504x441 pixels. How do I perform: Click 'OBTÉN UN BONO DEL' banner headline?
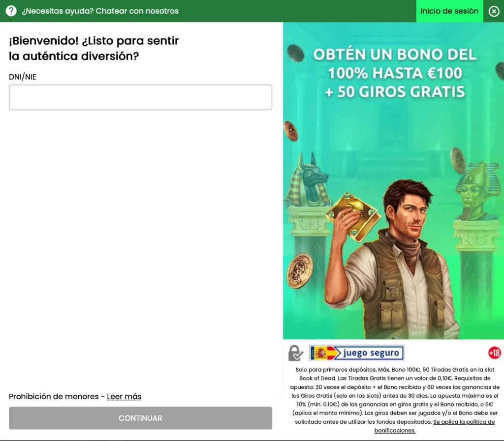coord(395,54)
